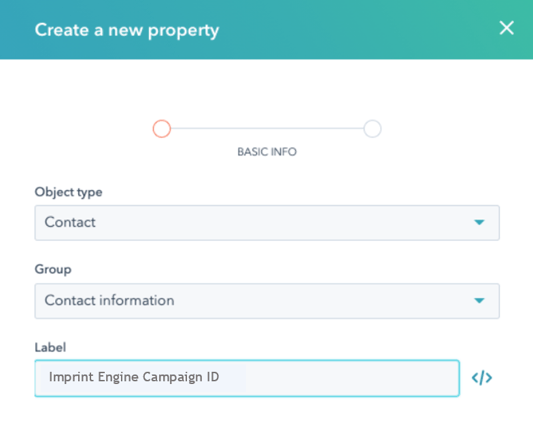The width and height of the screenshot is (533, 422).
Task: Click empty area right of label text
Action: [350, 378]
